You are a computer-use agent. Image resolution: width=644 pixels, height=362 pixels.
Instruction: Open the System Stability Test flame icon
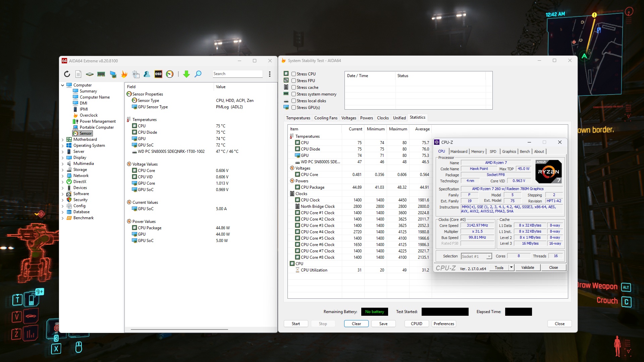click(x=124, y=74)
